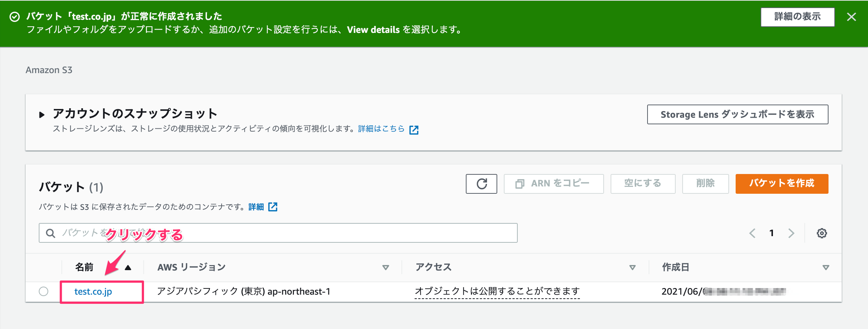Toggle the 名前 column sort arrow
The image size is (868, 329).
click(128, 267)
